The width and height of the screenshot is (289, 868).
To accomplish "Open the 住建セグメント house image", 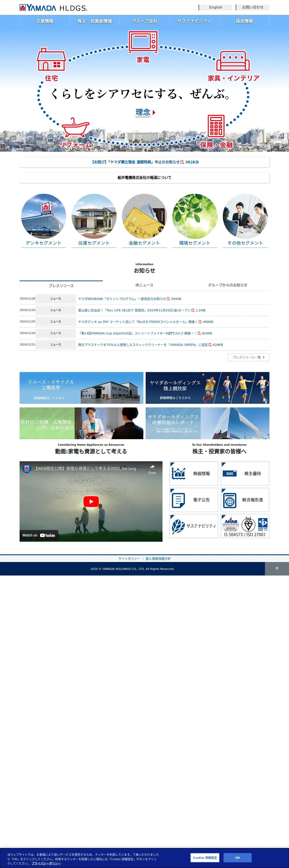I will [94, 216].
